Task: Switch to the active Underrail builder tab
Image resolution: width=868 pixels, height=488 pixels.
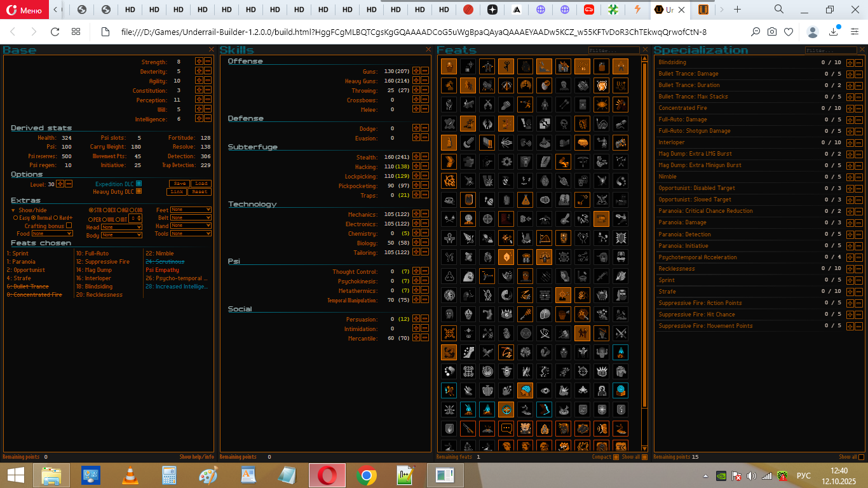Action: tap(670, 10)
